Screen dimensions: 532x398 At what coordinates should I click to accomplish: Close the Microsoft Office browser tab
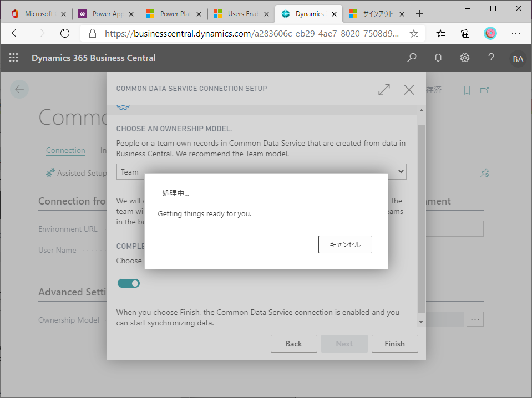point(63,14)
